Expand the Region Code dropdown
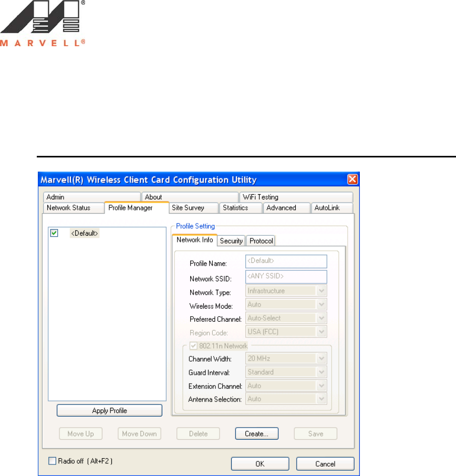The height and width of the screenshot is (476, 456). (x=286, y=332)
